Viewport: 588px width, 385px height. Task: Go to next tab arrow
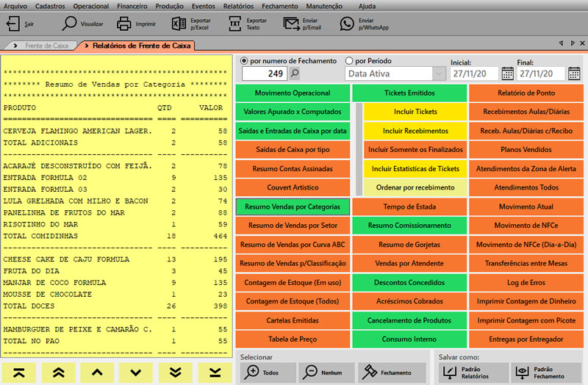click(573, 43)
